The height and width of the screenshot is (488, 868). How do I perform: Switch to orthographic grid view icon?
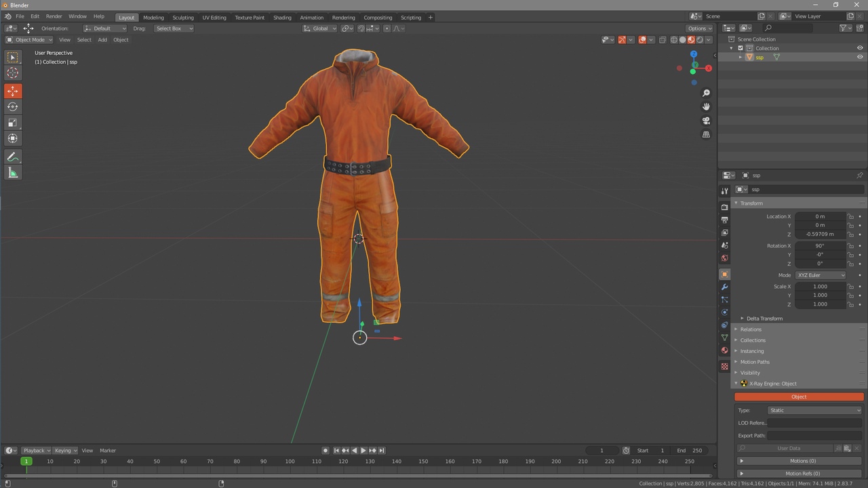click(706, 135)
